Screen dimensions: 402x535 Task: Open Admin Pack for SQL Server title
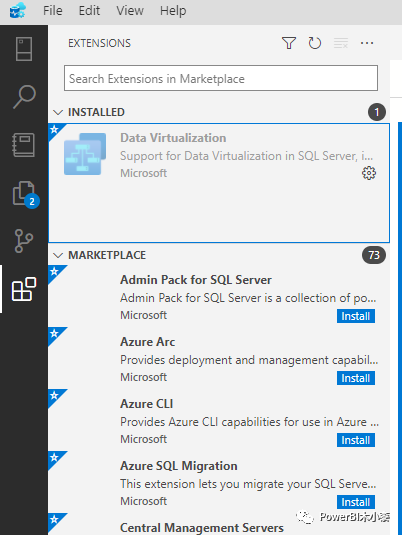click(196, 280)
